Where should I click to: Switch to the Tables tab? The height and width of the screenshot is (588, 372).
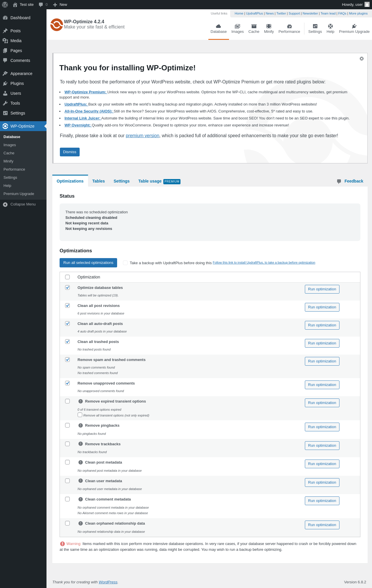[x=99, y=181]
